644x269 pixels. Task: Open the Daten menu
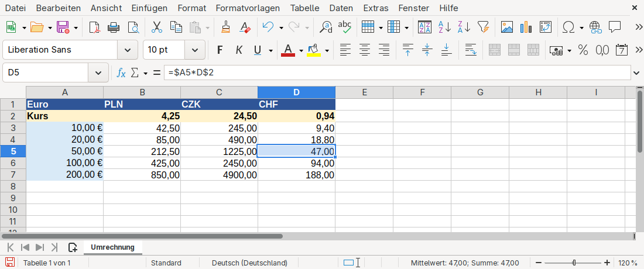341,8
